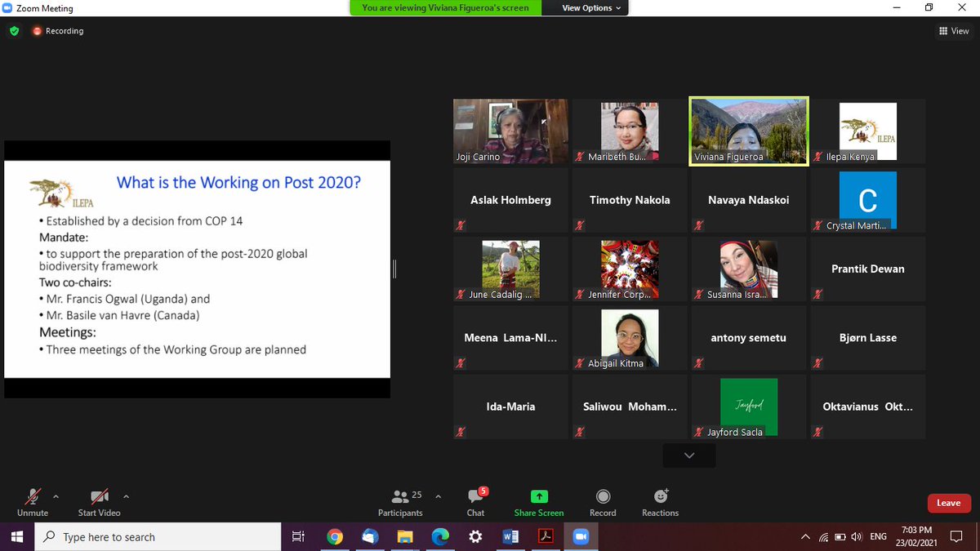This screenshot has width=980, height=551.
Task: Open Microsoft Edge from taskbar
Action: tap(440, 536)
